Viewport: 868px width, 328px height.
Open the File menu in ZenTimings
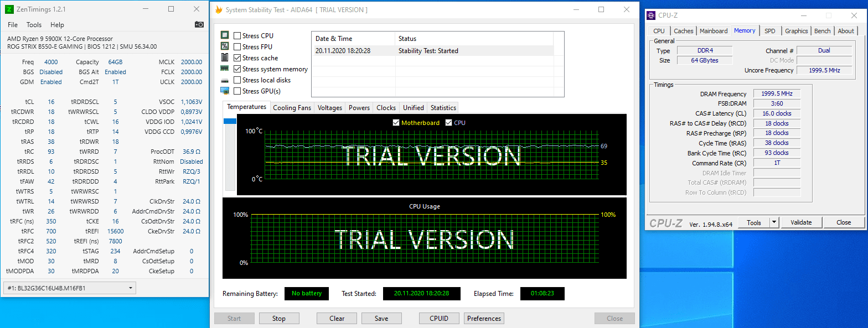click(x=13, y=25)
